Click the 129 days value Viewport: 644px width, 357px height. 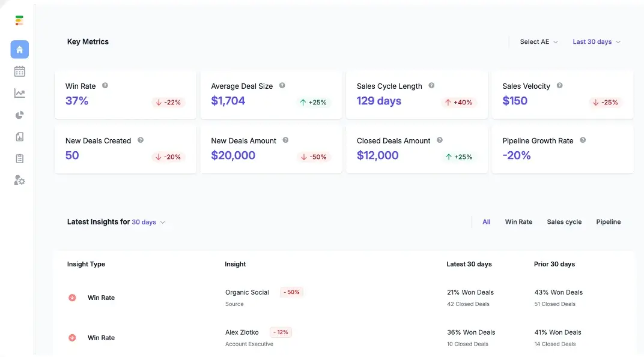tap(378, 101)
